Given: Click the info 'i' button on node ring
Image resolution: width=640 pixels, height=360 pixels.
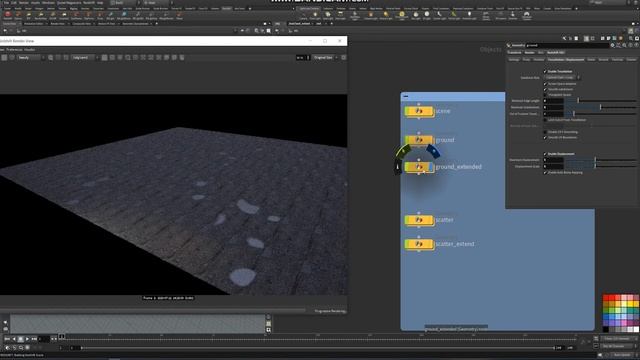Looking at the screenshot, I should (x=398, y=167).
